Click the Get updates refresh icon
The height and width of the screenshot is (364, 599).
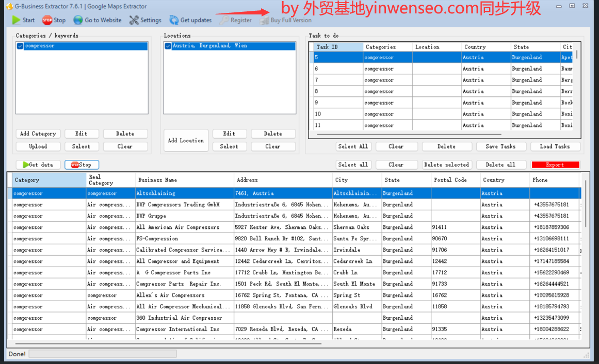tap(174, 20)
